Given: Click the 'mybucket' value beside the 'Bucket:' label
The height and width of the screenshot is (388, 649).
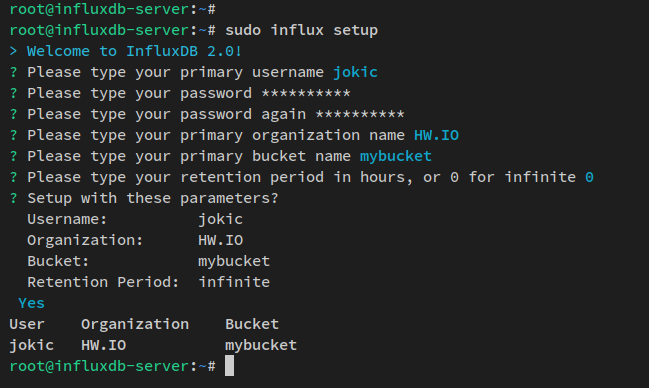Looking at the screenshot, I should pos(234,261).
